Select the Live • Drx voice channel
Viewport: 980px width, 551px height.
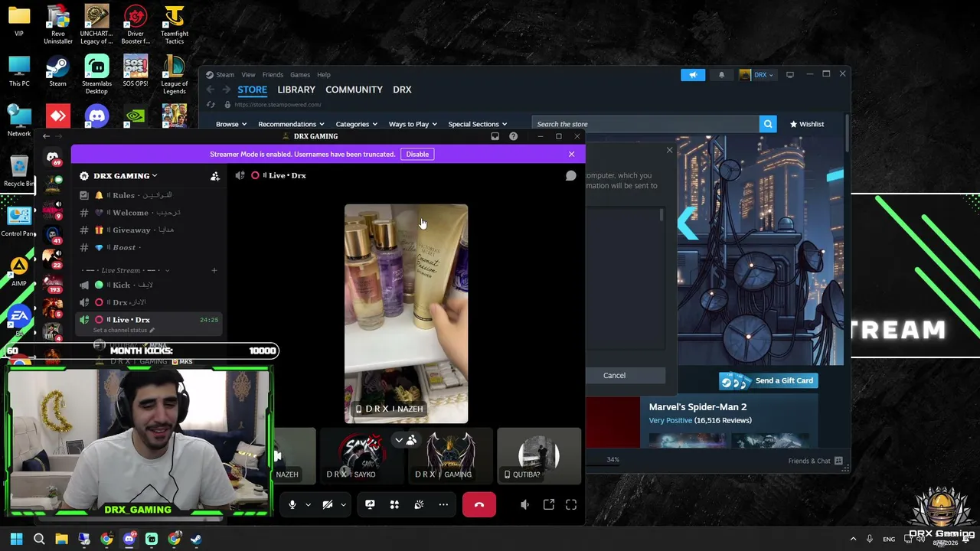[x=149, y=320]
